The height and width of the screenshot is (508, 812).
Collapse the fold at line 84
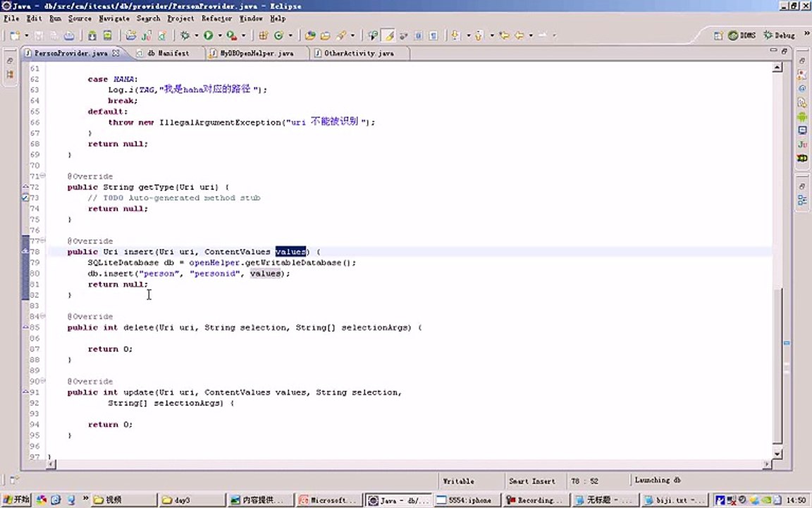click(42, 315)
